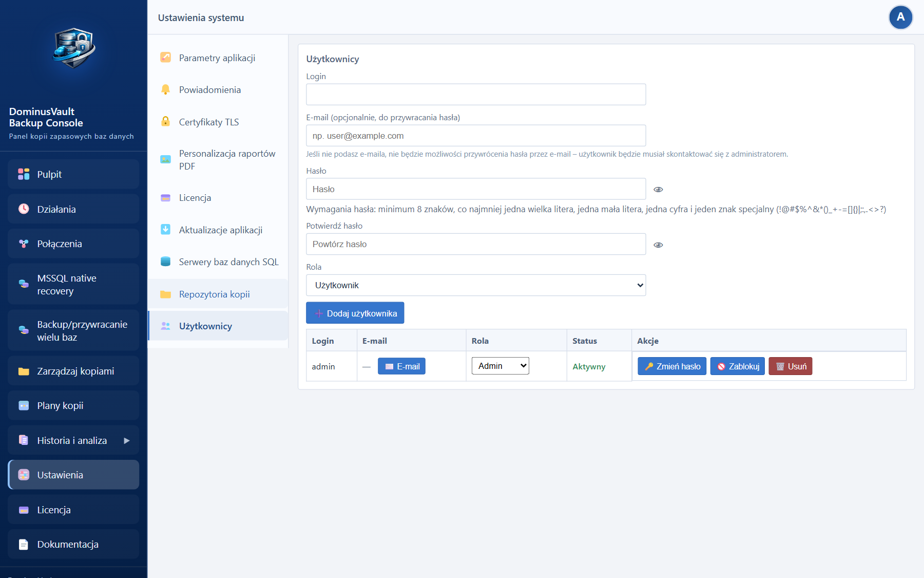Image resolution: width=924 pixels, height=578 pixels.
Task: Click Usuń to delete admin
Action: coord(791,366)
